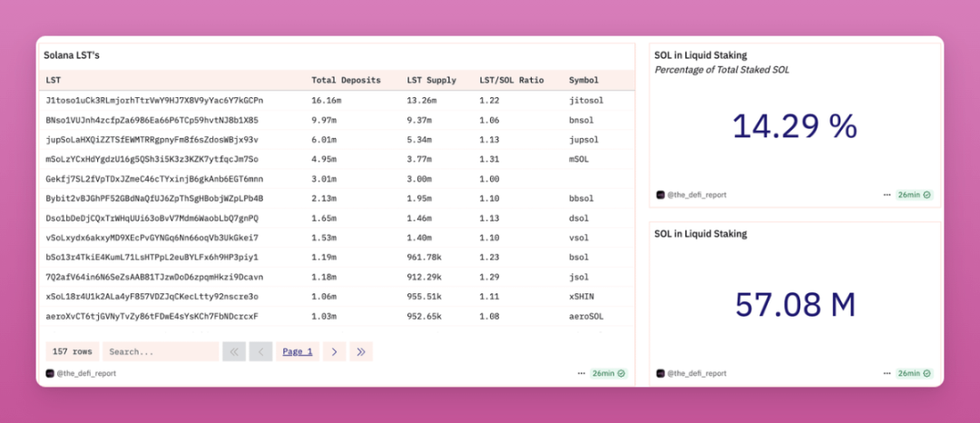The image size is (980, 423).
Task: Sort table by LST Supply column header
Action: [x=431, y=80]
